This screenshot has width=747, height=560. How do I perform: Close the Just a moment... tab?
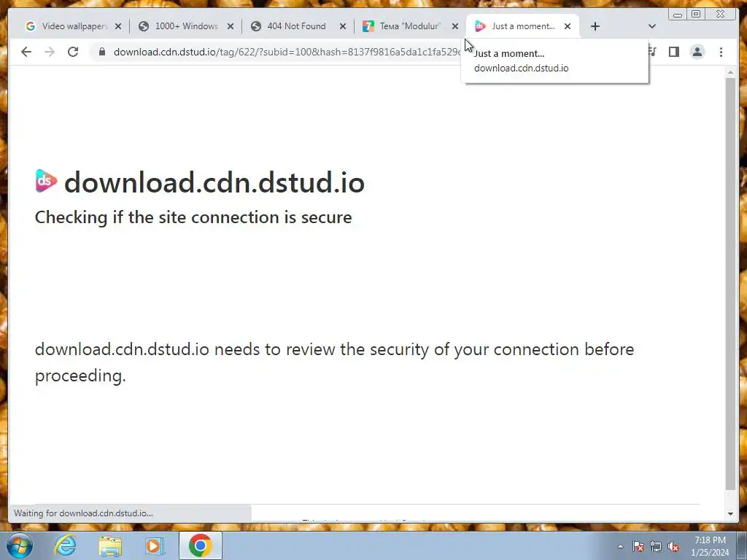(568, 26)
